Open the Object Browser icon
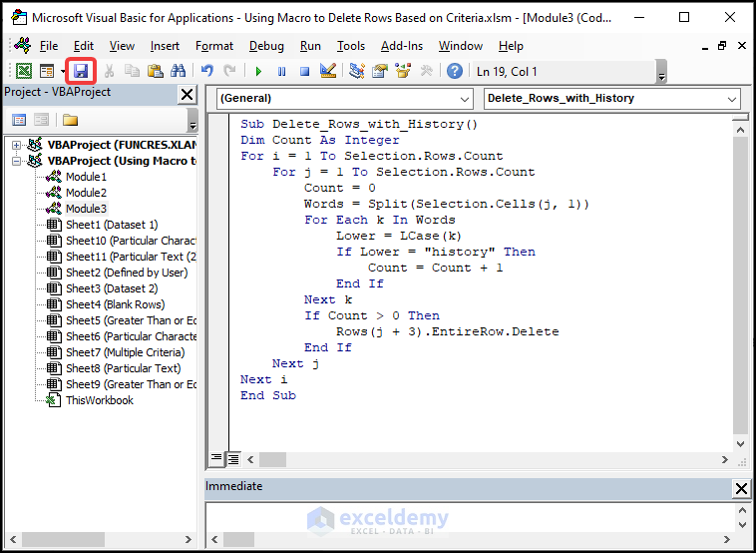This screenshot has width=756, height=553. point(403,72)
